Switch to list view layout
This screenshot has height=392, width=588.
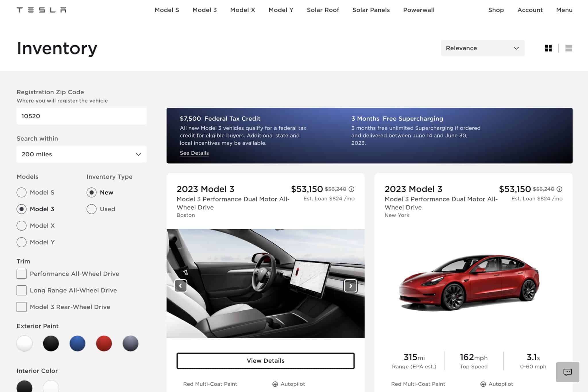click(568, 48)
